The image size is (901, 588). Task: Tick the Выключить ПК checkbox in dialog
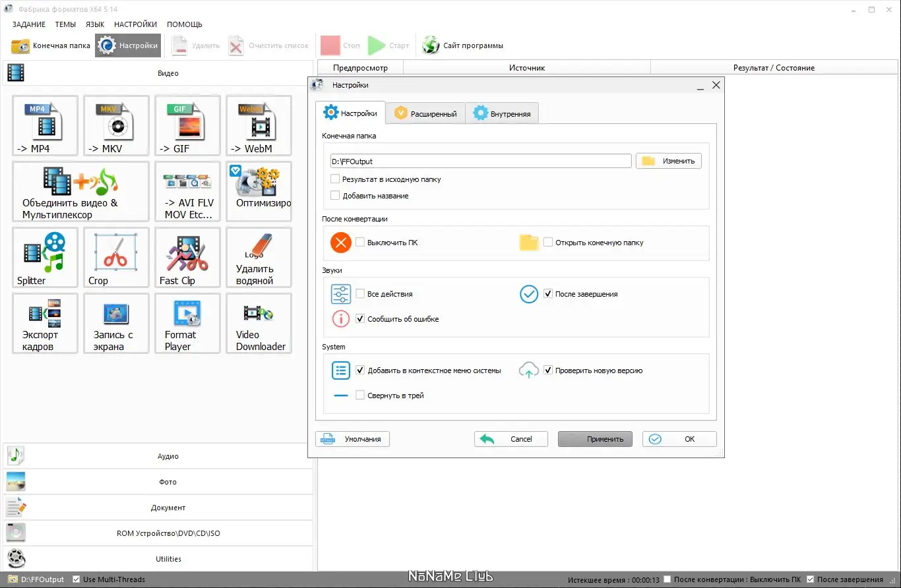(x=360, y=243)
